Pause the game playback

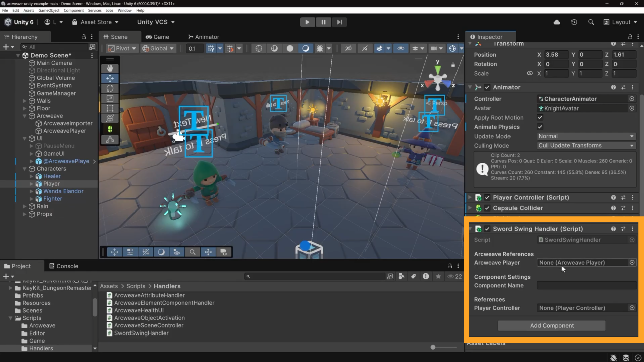[x=323, y=22]
